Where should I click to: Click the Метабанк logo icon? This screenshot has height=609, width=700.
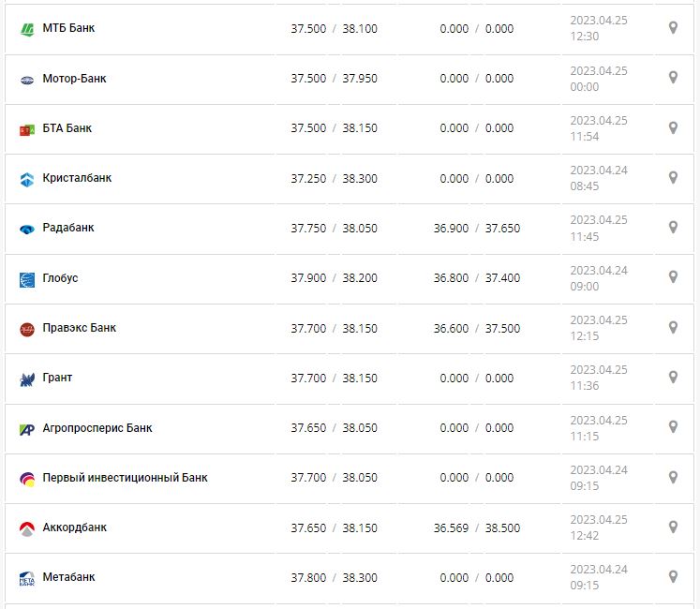tap(26, 579)
